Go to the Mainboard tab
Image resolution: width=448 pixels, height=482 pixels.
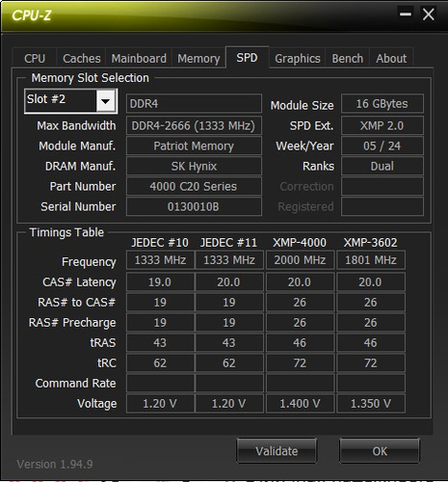[139, 59]
